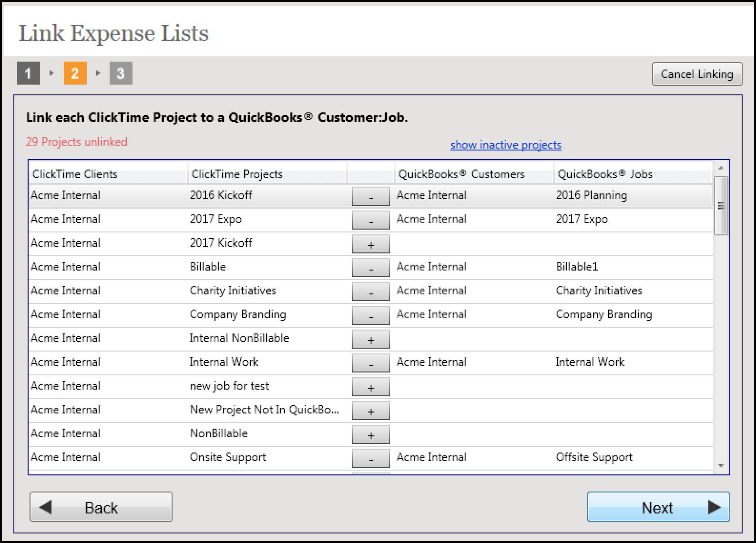Screen dimensions: 756x543
Task: Jump to wizard step 3
Action: coord(121,73)
